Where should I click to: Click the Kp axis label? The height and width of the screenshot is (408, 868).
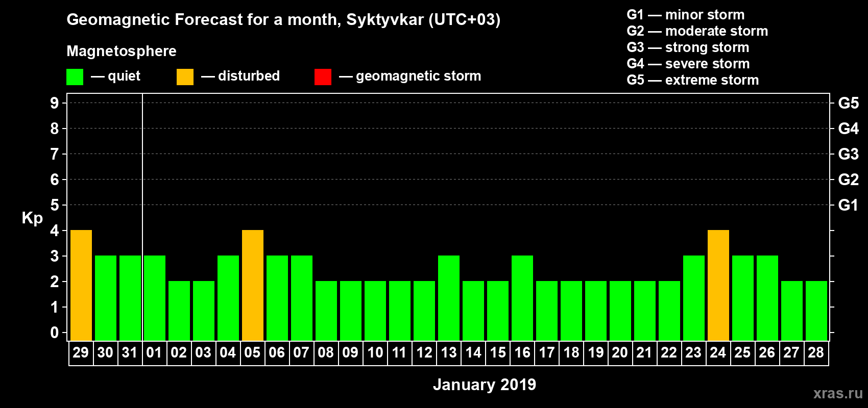32,218
